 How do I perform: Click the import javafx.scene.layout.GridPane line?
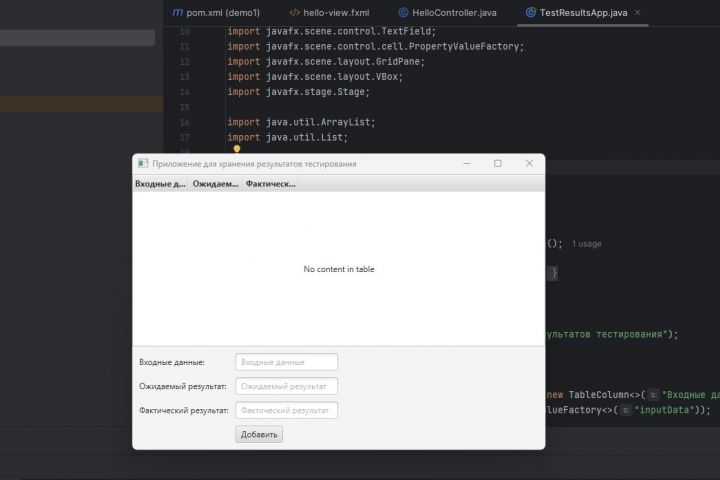point(326,62)
